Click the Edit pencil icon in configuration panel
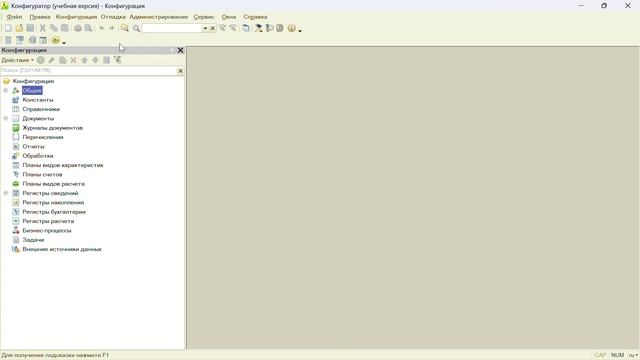Screen dimensions: 640x360 tap(51, 60)
